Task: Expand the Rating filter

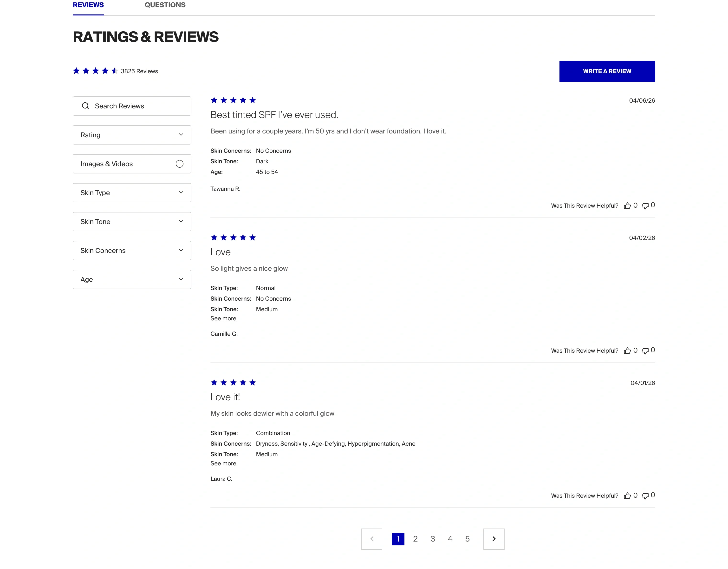Action: 132,135
